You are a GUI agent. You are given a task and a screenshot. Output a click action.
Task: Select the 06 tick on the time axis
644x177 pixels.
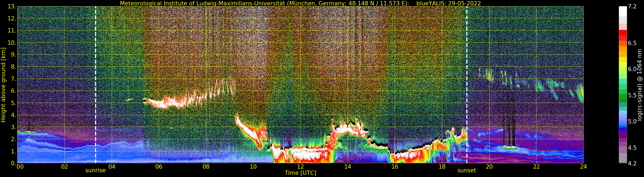click(159, 166)
